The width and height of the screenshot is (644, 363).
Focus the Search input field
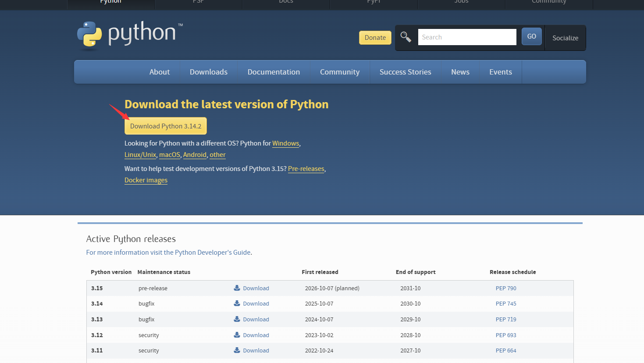tap(467, 37)
